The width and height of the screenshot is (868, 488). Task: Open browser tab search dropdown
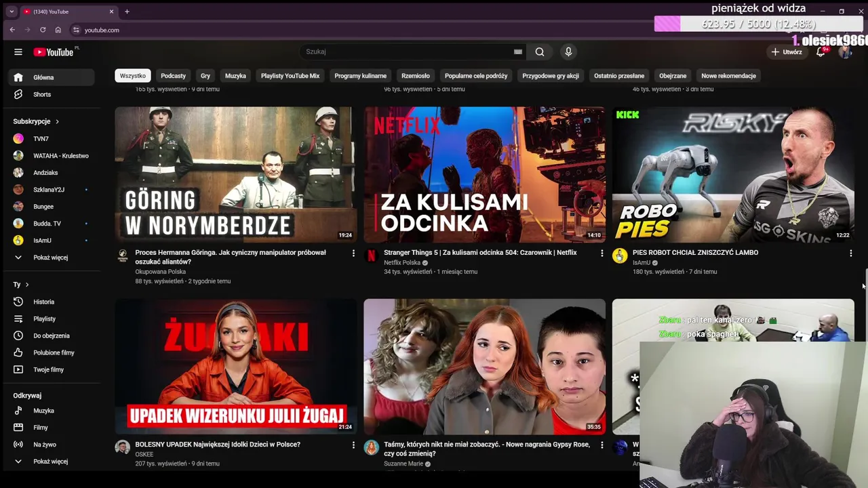pos(12,12)
